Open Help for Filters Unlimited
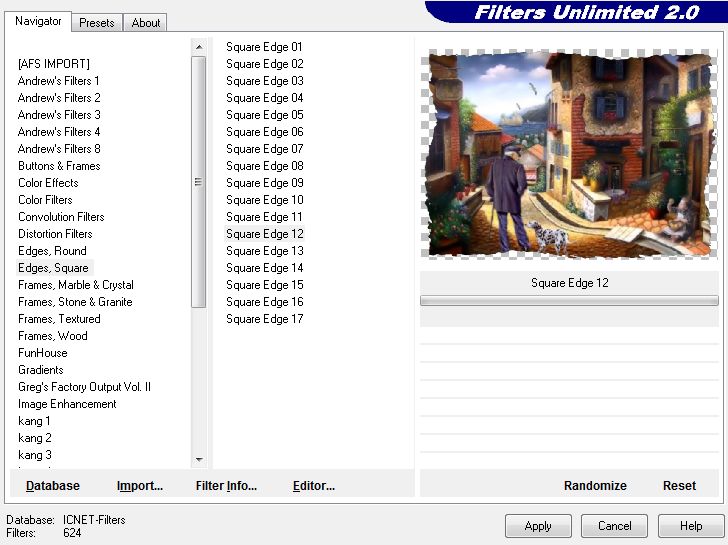This screenshot has width=728, height=545. point(691,526)
